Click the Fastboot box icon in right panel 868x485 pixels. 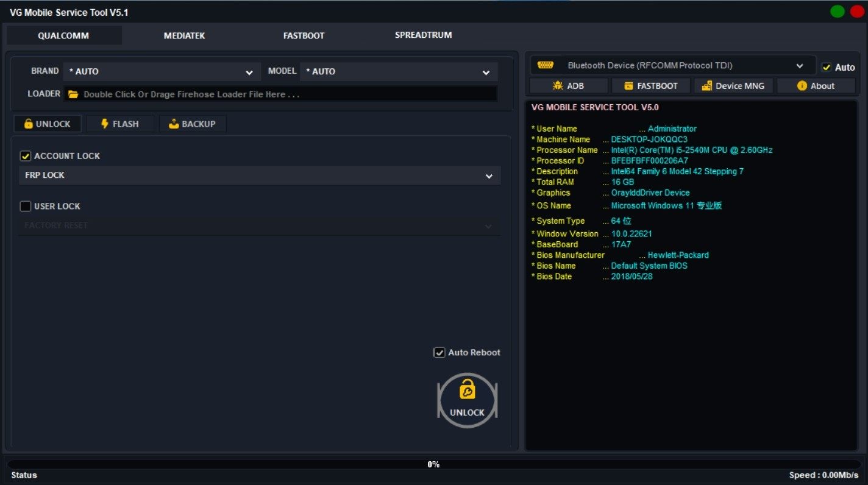[628, 86]
